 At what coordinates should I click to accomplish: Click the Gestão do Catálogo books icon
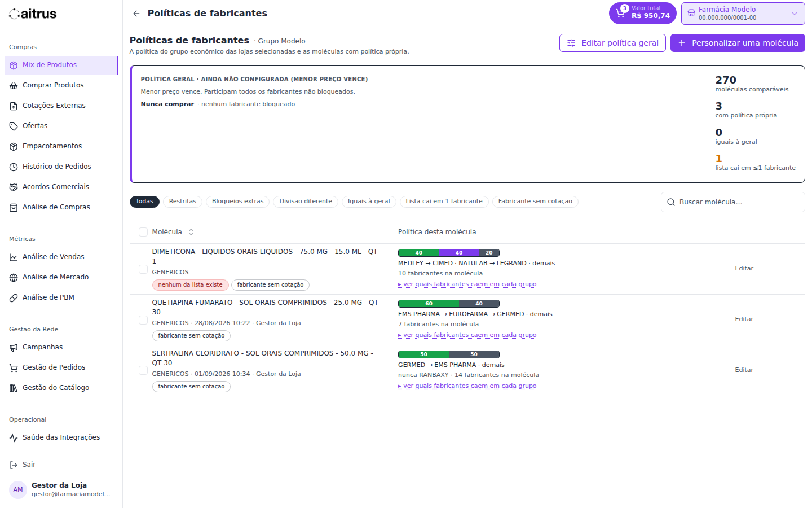pos(14,388)
